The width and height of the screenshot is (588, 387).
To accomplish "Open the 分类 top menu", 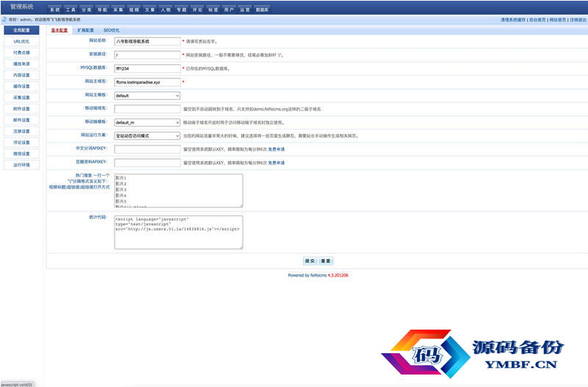I will point(86,10).
